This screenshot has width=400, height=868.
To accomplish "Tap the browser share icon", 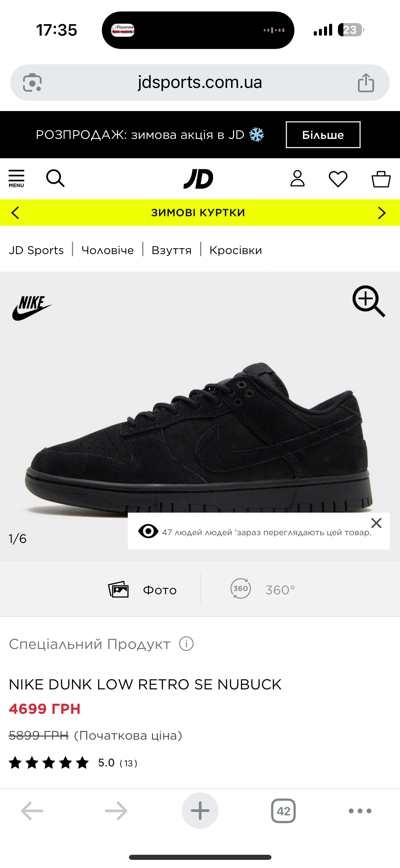I will [x=366, y=83].
